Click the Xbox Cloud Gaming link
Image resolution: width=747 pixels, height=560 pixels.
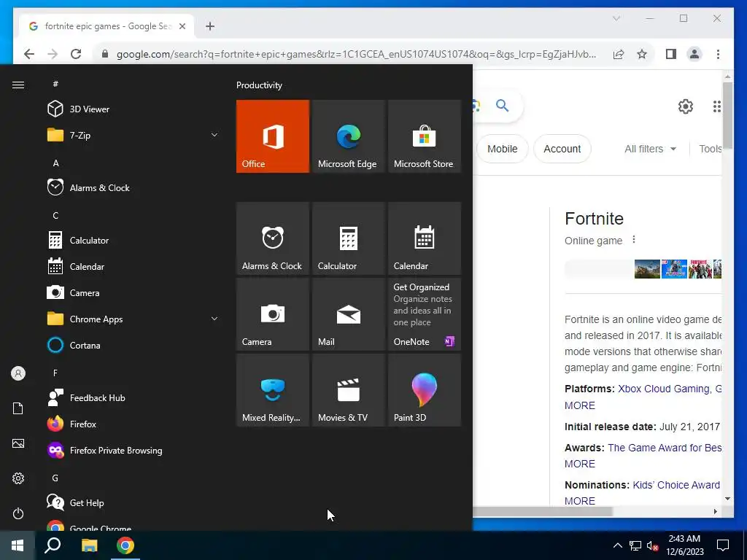click(x=664, y=389)
